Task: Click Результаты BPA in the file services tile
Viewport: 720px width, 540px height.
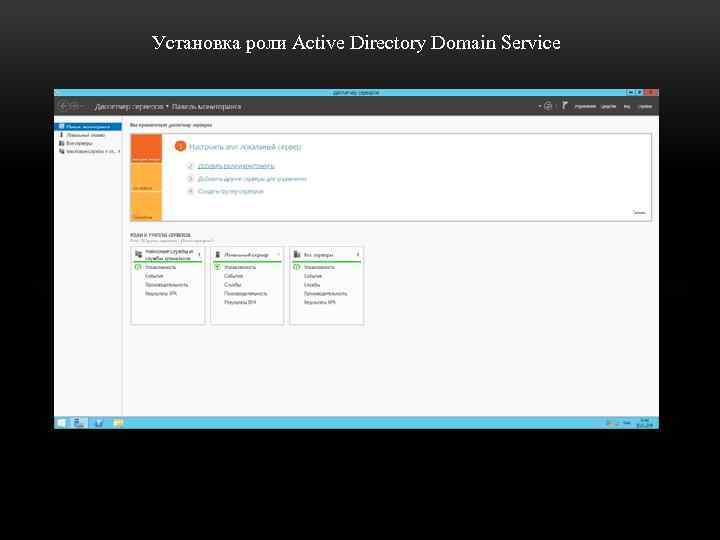Action: click(161, 293)
